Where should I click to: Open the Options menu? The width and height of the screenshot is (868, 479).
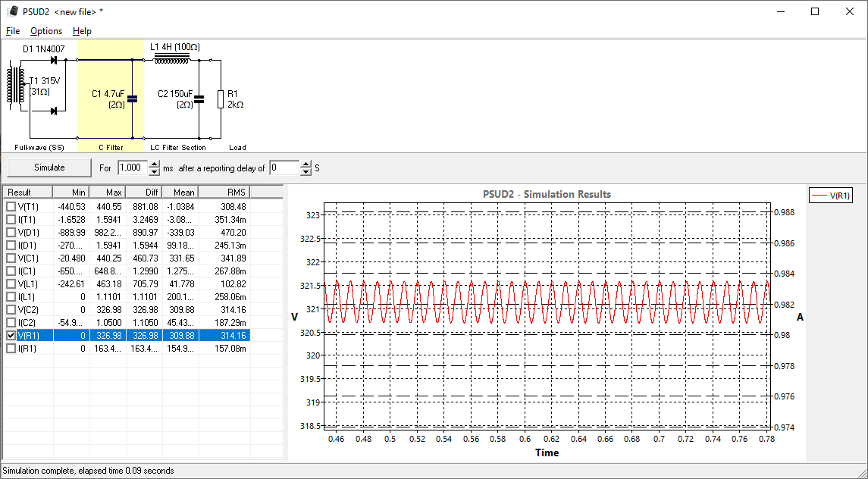point(46,31)
